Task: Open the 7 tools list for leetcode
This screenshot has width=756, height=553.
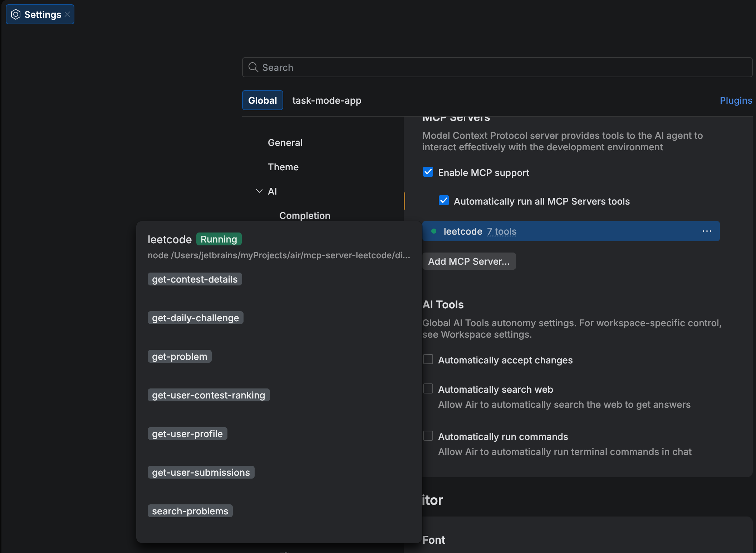Action: pyautogui.click(x=501, y=231)
